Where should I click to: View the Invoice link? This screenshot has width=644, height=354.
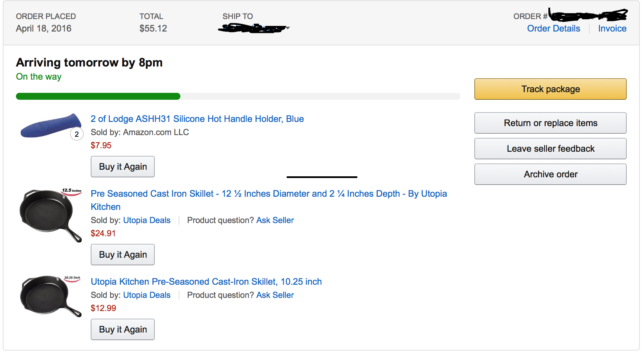612,28
